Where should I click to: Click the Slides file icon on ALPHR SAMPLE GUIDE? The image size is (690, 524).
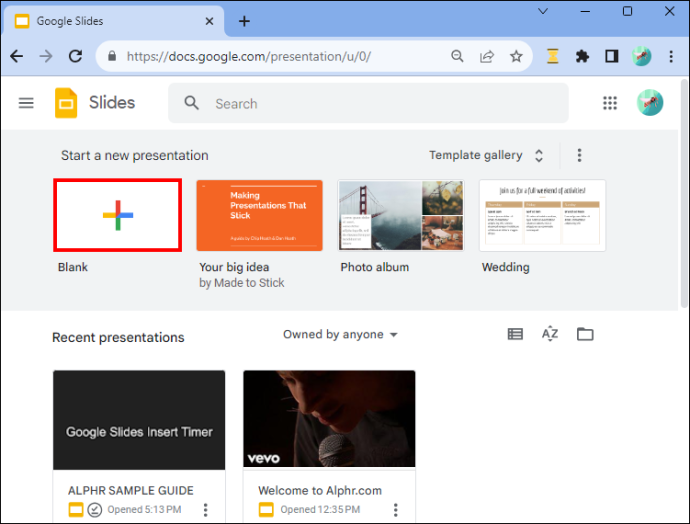click(76, 509)
